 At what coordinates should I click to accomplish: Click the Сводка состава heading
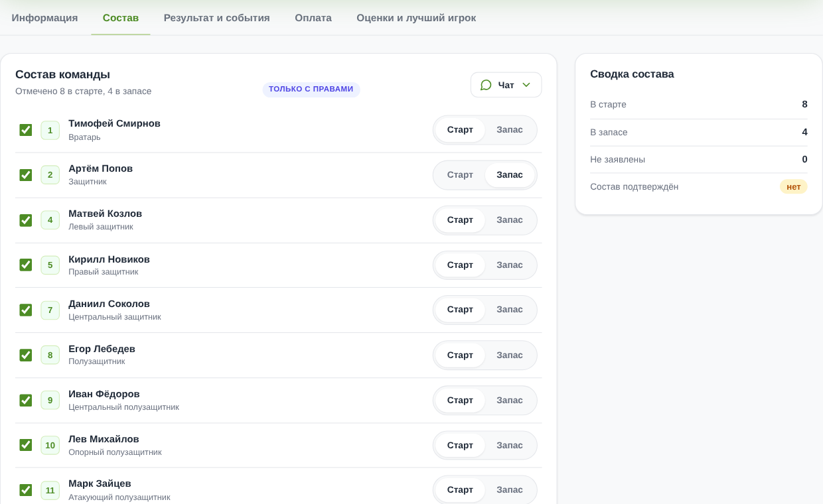tap(632, 74)
